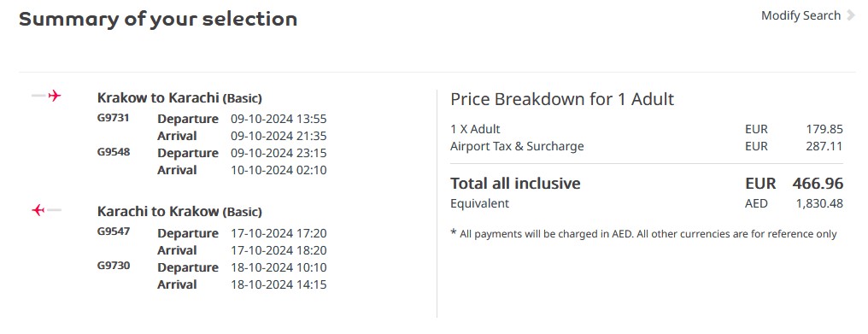This screenshot has height=334, width=868.
Task: Click the 1 X Adult fare row
Action: tap(647, 130)
